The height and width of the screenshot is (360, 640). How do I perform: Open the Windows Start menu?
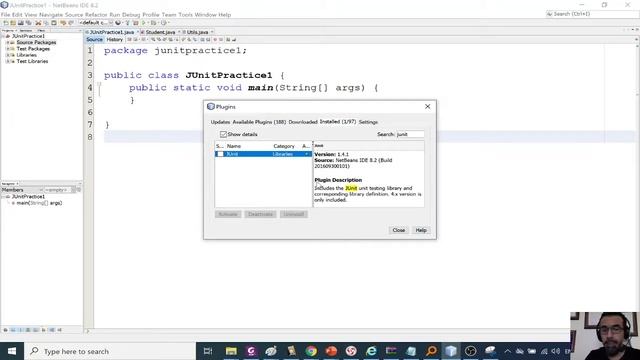pos(12,351)
